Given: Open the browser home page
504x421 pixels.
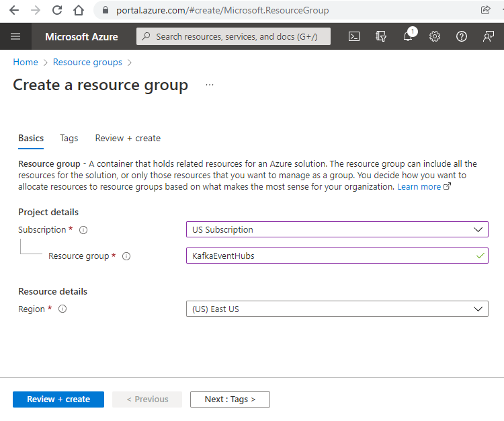Looking at the screenshot, I should (x=79, y=10).
